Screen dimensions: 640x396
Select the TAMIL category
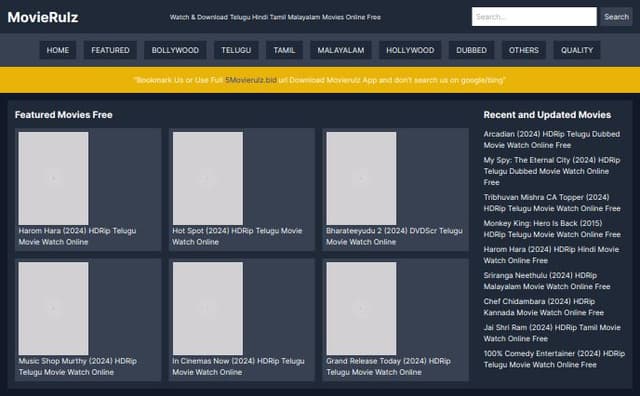point(284,50)
